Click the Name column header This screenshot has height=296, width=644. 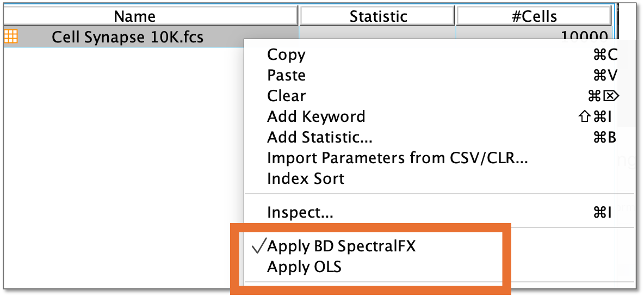pos(134,16)
